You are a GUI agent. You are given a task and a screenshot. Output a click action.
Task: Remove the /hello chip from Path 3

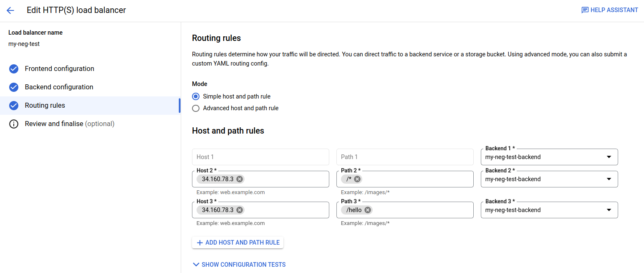(367, 210)
